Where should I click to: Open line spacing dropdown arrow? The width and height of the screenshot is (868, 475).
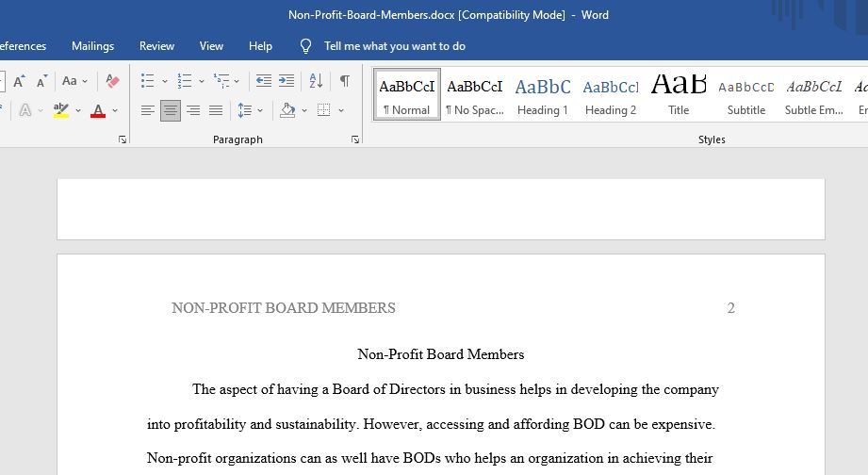[x=260, y=110]
